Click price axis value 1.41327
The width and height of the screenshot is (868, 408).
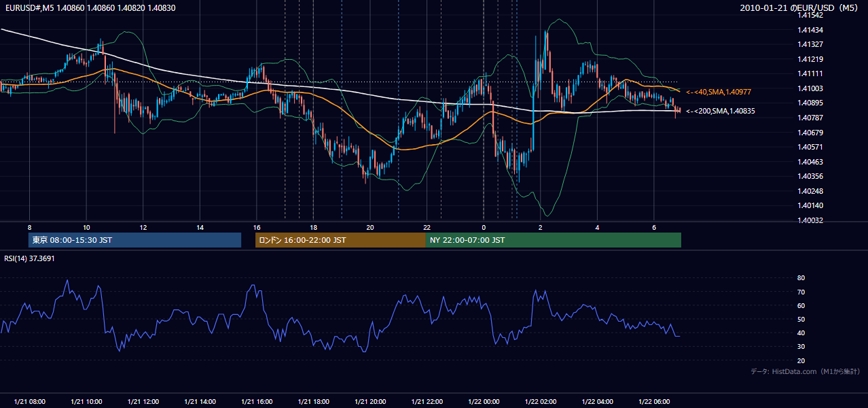pos(811,44)
